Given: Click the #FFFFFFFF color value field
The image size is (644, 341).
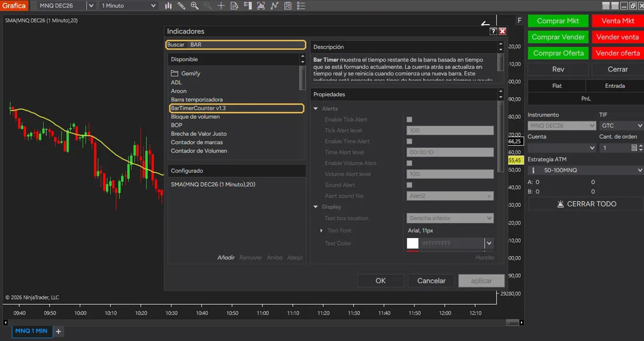Looking at the screenshot, I should (451, 243).
